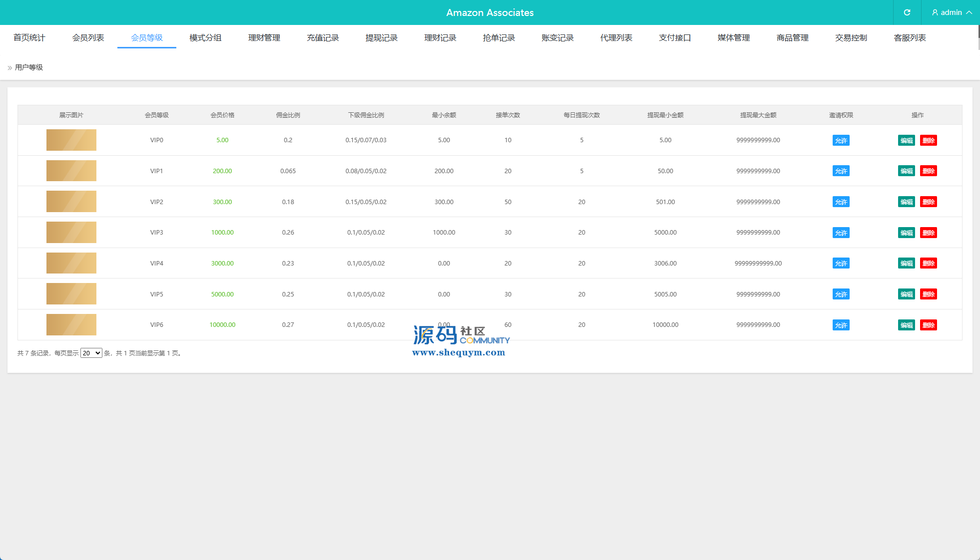Image resolution: width=980 pixels, height=560 pixels.
Task: Click the breadcrumb arrows before 用户等级
Action: [x=9, y=68]
